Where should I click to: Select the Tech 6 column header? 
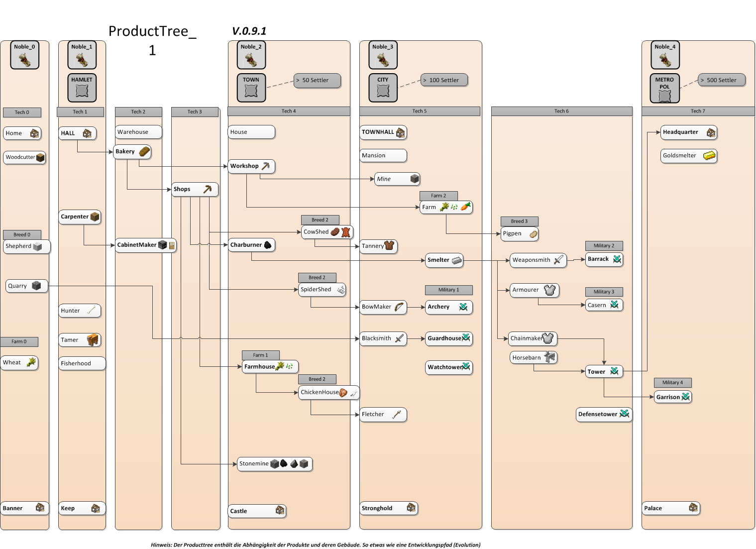tap(561, 111)
